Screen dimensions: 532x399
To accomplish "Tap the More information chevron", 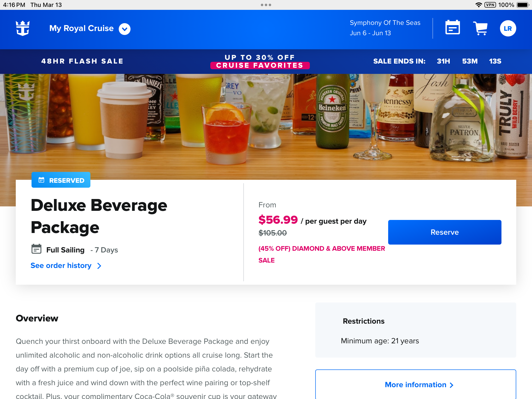I will tap(451, 385).
